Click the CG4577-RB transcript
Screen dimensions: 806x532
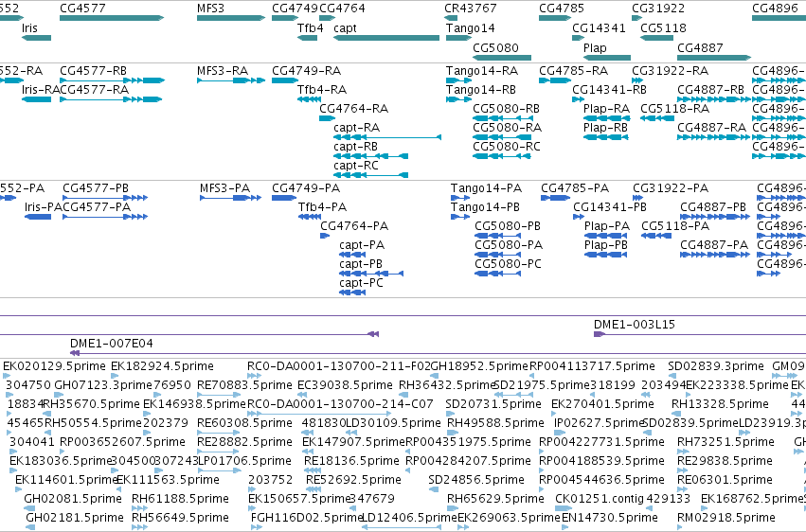(x=112, y=80)
